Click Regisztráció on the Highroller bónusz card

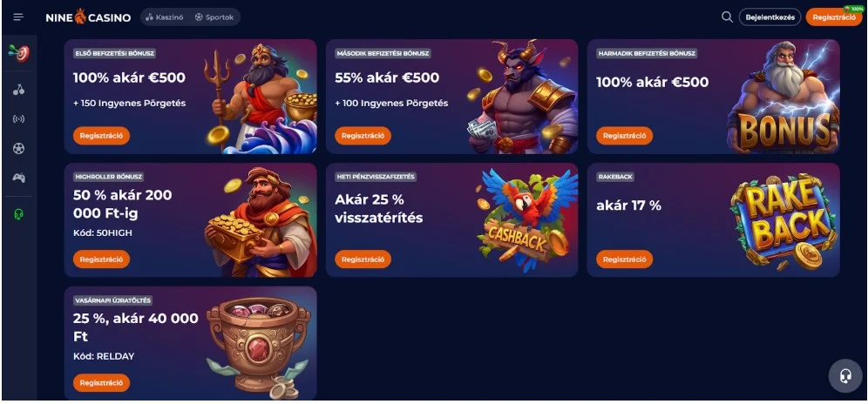[101, 259]
